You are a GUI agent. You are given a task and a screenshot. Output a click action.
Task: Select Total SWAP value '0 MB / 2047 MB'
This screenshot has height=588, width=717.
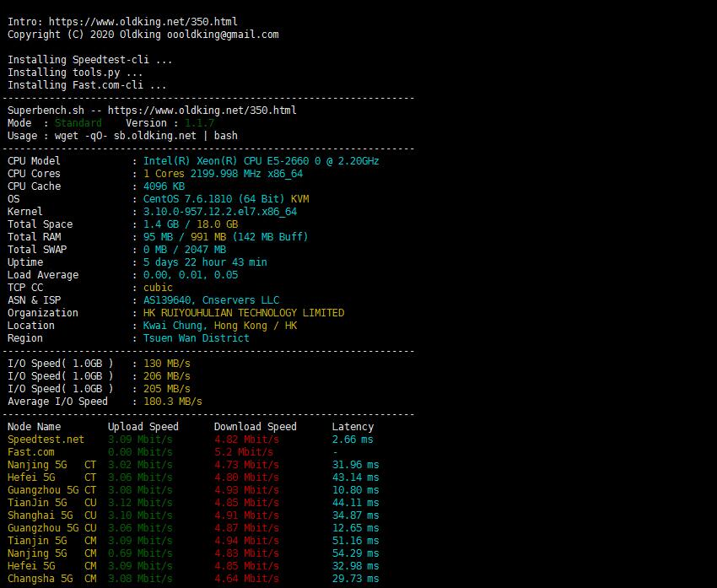click(184, 250)
